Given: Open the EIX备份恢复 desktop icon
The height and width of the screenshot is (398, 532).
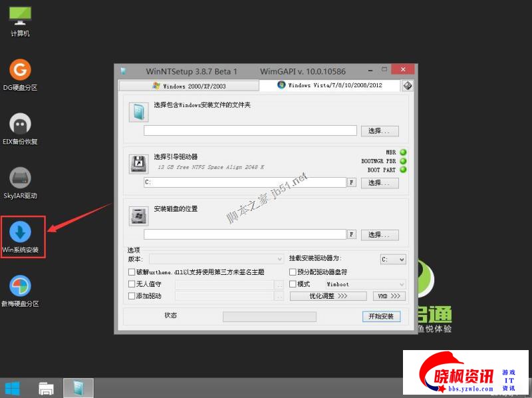Looking at the screenshot, I should pyautogui.click(x=21, y=124).
